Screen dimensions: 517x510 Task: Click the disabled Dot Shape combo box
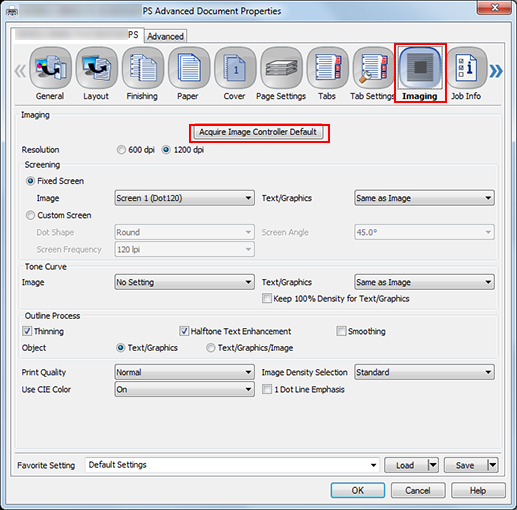pos(184,232)
